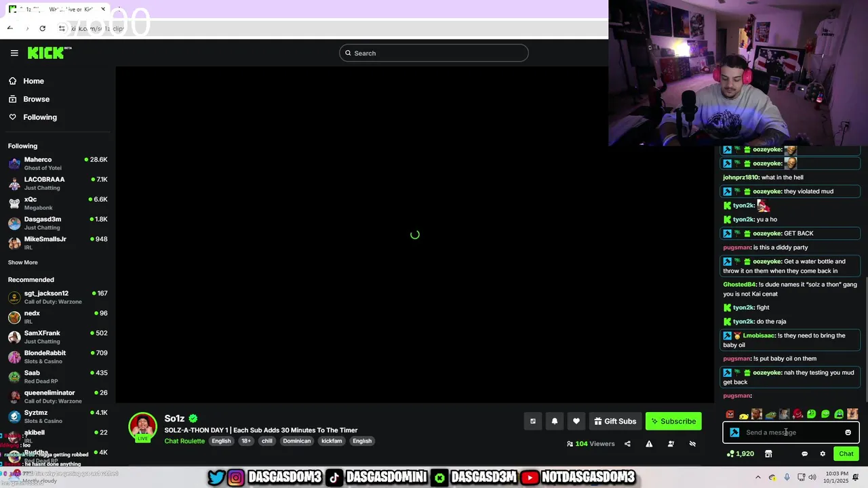
Task: Click the user-with-flag icon next to the report triangle
Action: point(671,444)
